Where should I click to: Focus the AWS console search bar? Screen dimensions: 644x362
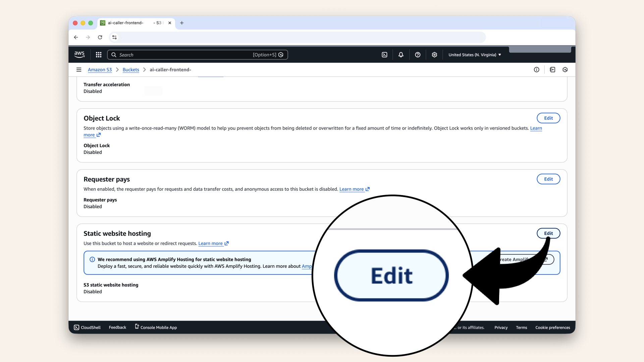click(x=198, y=54)
